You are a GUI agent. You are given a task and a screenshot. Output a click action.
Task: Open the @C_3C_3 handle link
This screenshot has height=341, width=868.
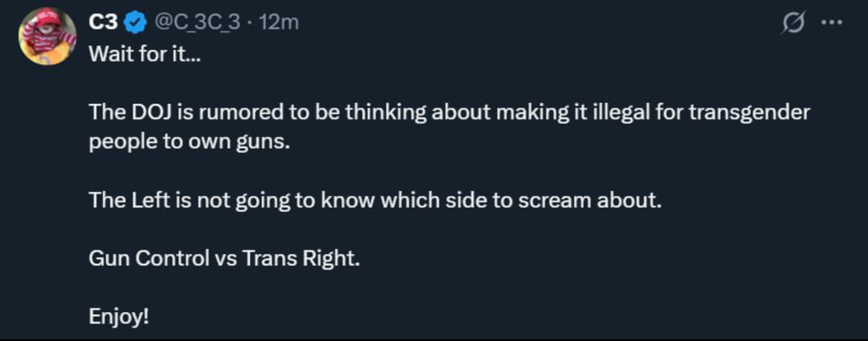[197, 22]
